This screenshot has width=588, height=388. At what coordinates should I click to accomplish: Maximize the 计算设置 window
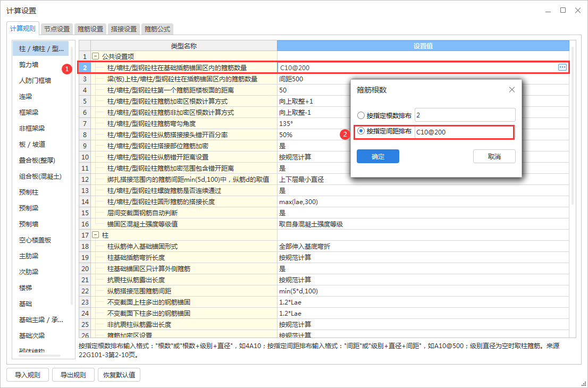click(563, 11)
